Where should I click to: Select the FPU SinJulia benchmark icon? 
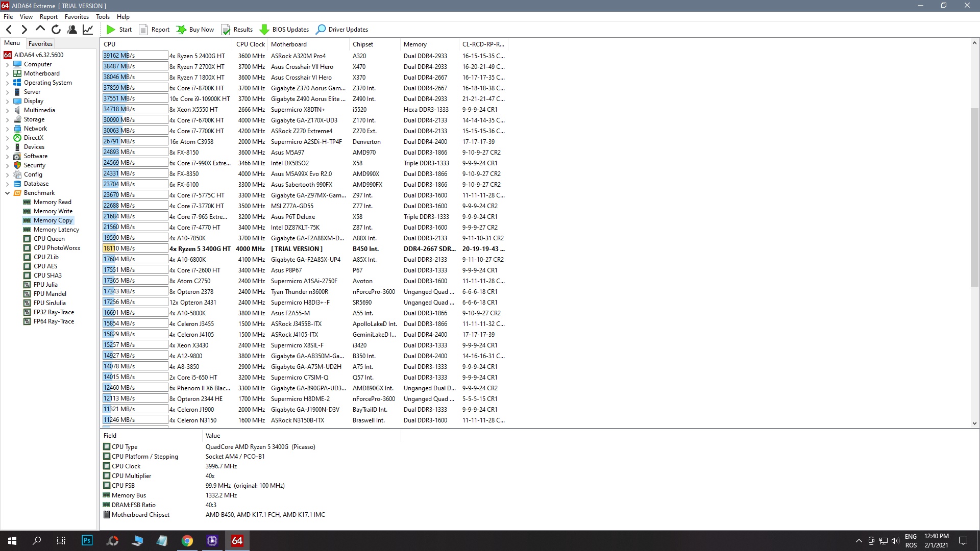tap(27, 303)
